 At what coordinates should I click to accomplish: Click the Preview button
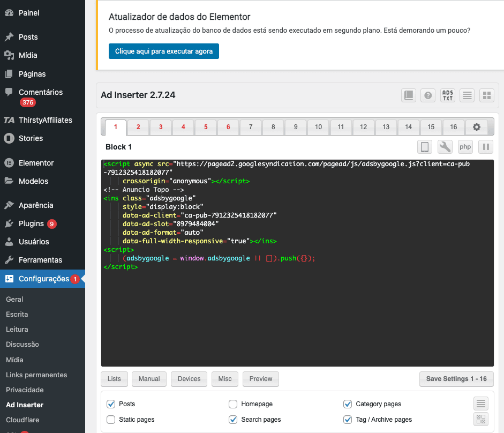pos(261,379)
